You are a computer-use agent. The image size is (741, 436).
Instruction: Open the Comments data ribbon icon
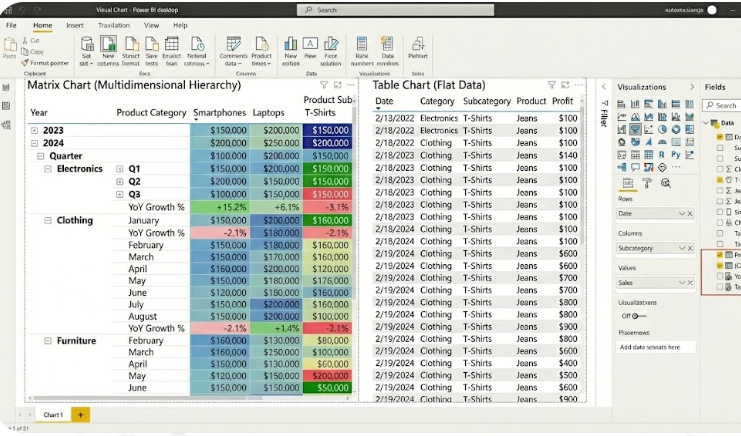tap(233, 50)
